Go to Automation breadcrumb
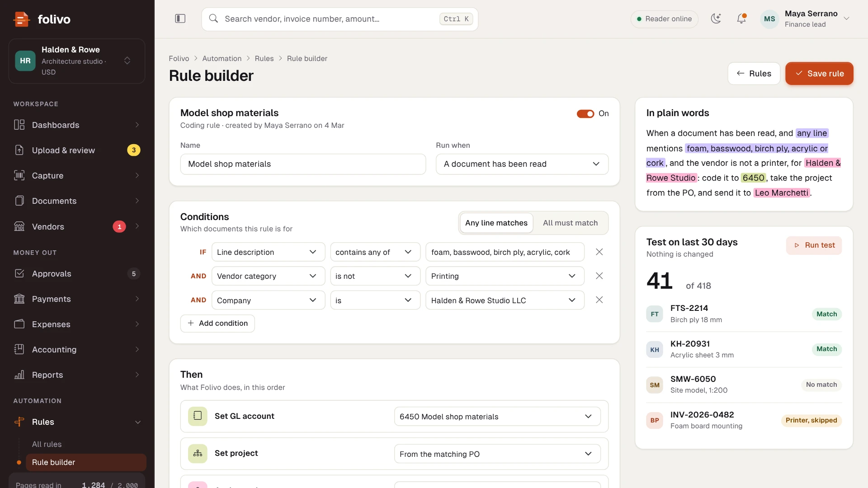 point(222,58)
